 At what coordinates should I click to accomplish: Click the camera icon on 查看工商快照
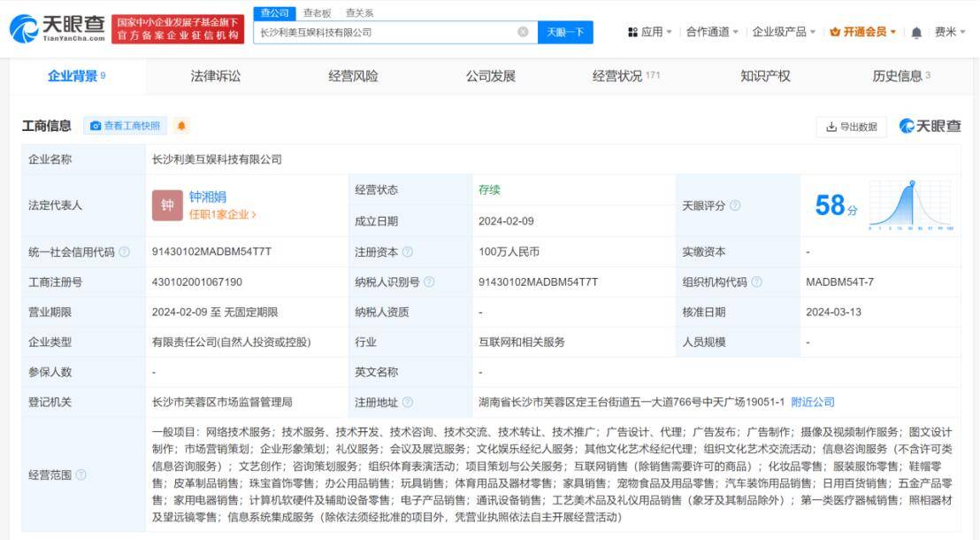tap(96, 125)
